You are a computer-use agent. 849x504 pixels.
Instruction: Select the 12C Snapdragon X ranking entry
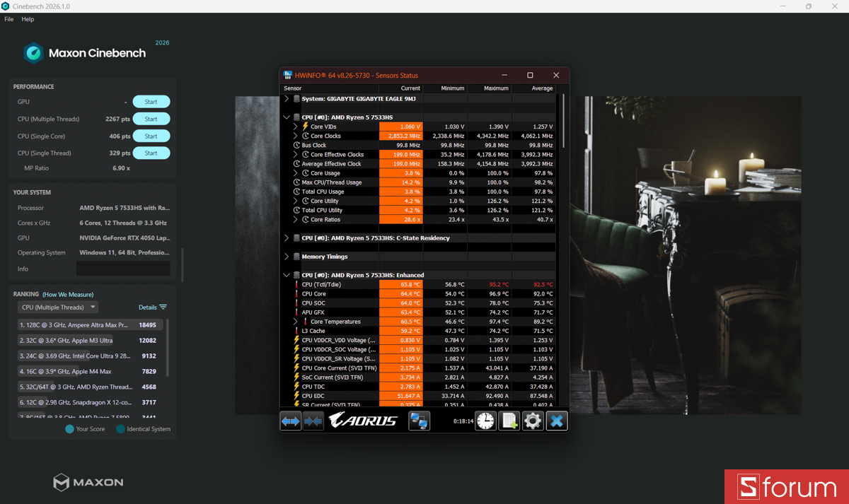[90, 402]
